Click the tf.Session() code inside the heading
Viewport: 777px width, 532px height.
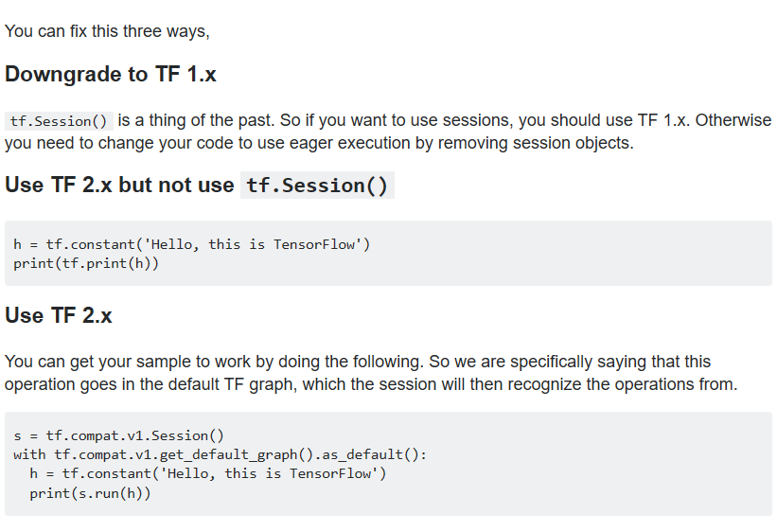click(317, 186)
